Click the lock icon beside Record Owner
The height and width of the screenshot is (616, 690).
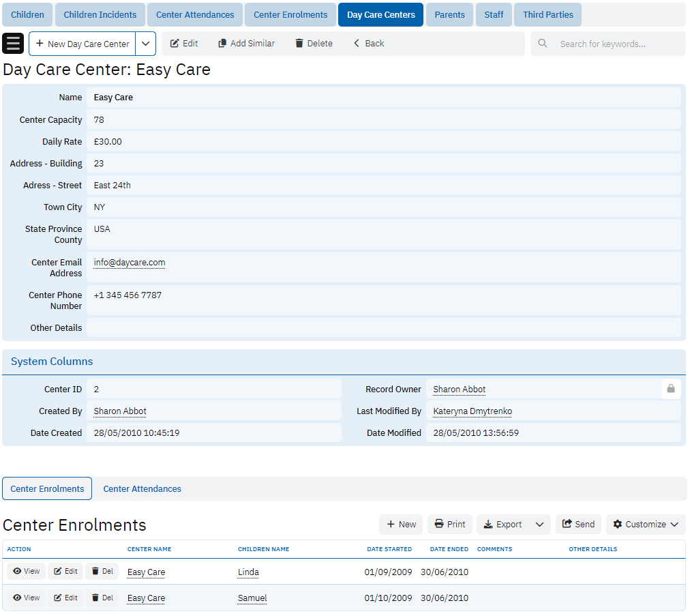point(670,389)
